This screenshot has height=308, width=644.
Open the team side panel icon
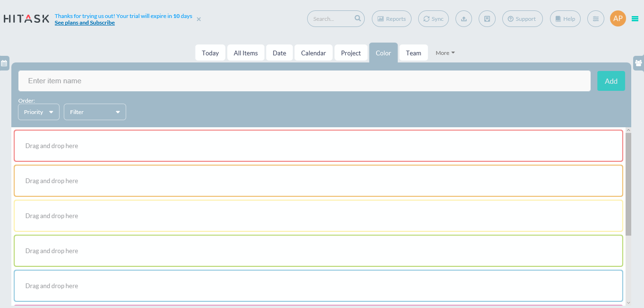(x=638, y=63)
